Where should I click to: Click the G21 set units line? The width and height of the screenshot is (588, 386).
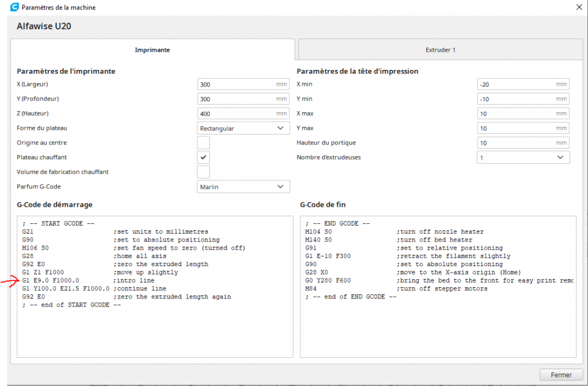(115, 231)
